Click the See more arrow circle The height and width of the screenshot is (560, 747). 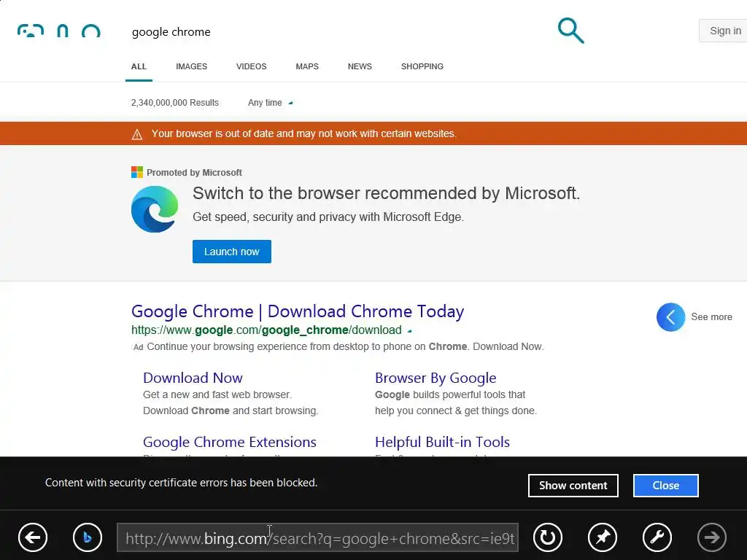pos(670,317)
